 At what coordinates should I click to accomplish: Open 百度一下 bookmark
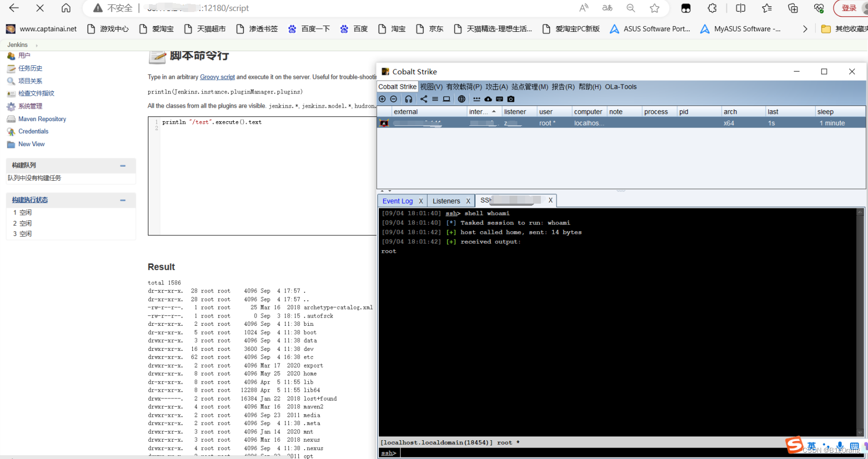tap(309, 29)
